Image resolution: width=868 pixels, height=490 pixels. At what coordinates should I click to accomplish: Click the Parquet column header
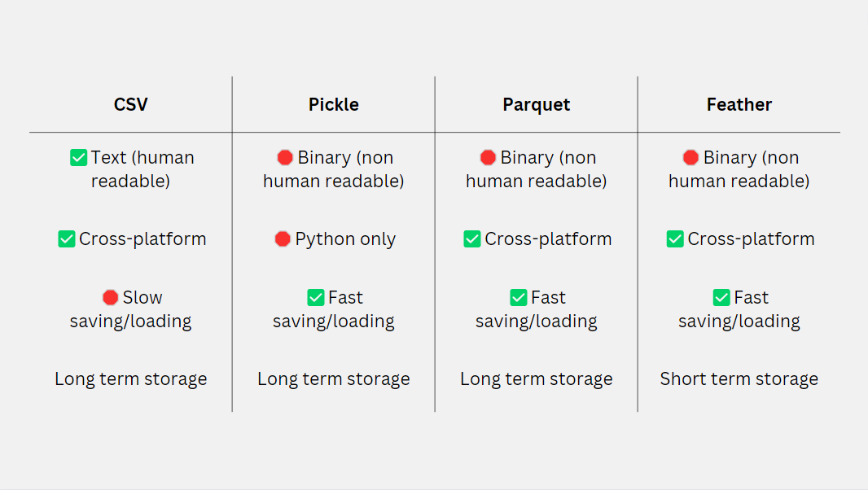point(537,105)
